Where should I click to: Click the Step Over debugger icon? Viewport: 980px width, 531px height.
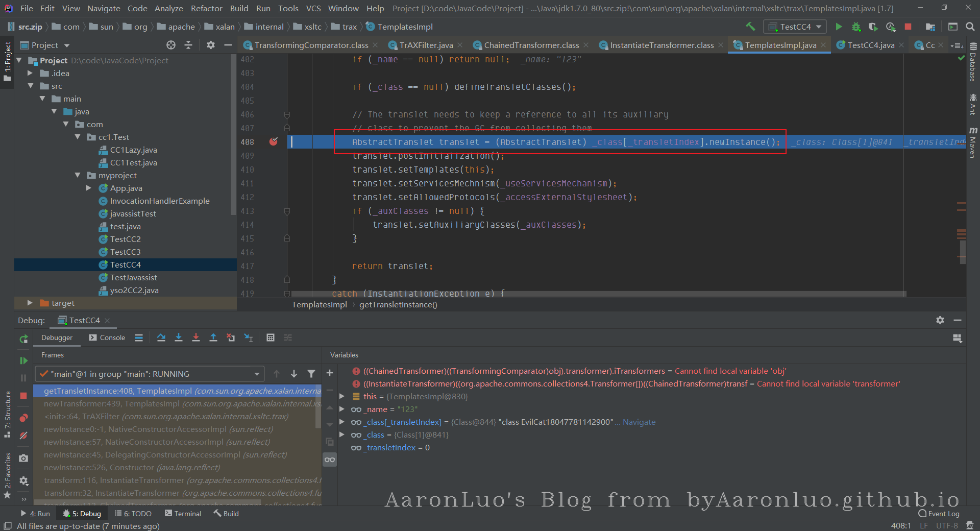pyautogui.click(x=161, y=337)
